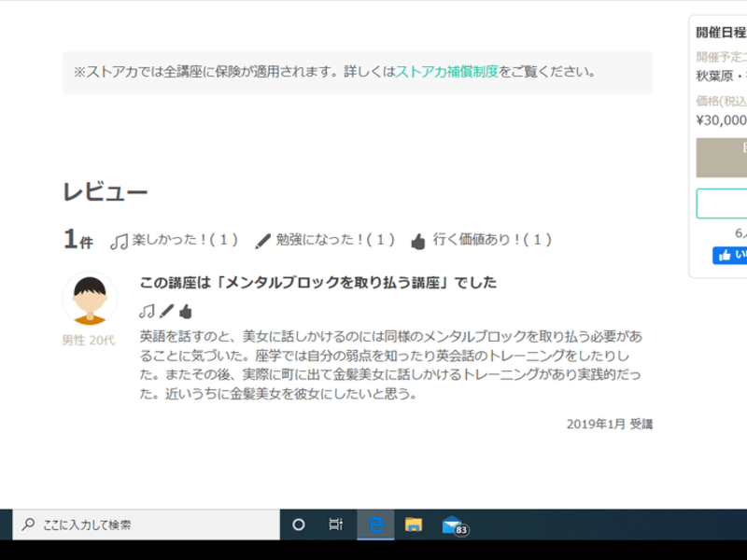Click the 勉強になった！(1) review tag text

335,240
